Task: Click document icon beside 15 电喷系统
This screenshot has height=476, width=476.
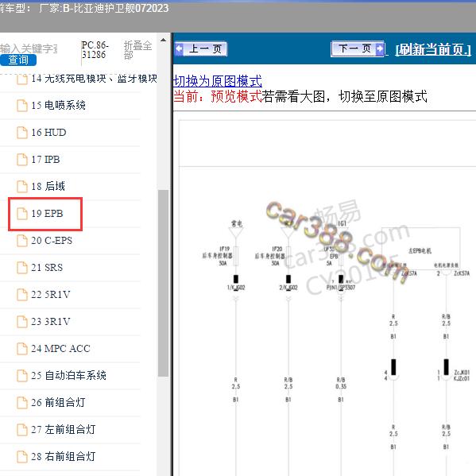Action: [x=22, y=106]
